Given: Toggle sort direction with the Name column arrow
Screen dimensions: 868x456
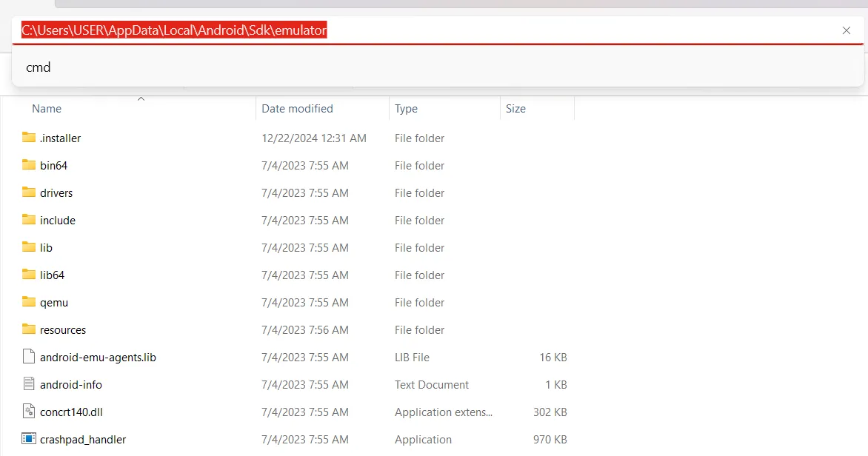Looking at the screenshot, I should 141,98.
